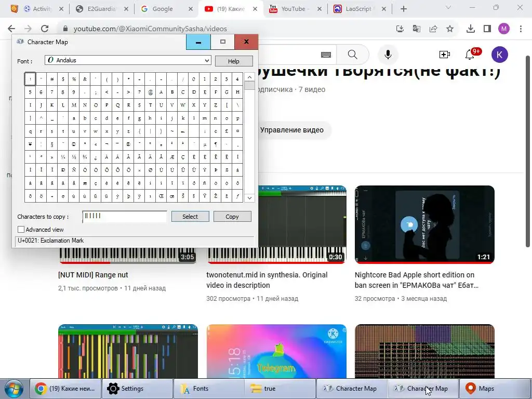The image size is (532, 399).
Task: Open twonotenut.mid in synthesia video title
Action: pyautogui.click(x=267, y=280)
